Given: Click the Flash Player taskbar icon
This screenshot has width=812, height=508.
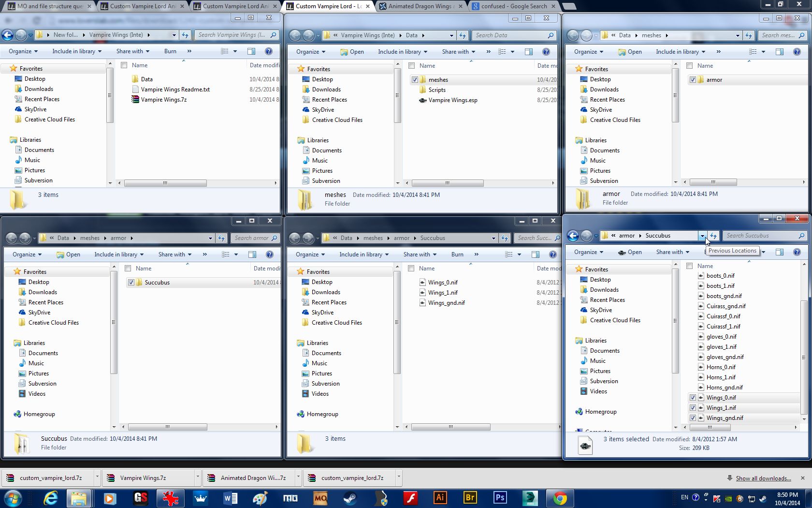Looking at the screenshot, I should coord(410,497).
